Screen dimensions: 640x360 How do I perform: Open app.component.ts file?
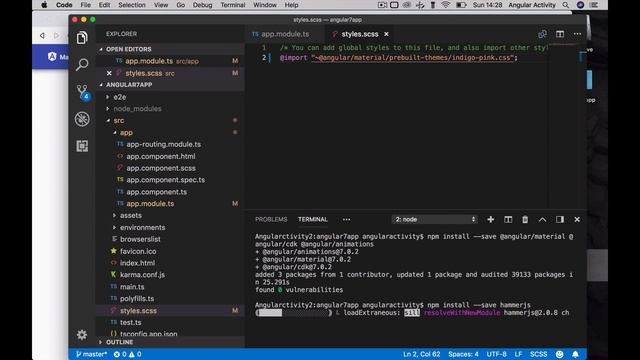point(156,192)
